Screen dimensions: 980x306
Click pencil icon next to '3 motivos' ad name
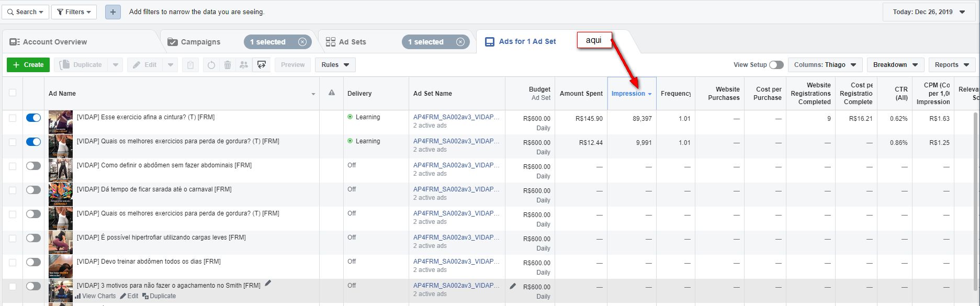point(268,283)
